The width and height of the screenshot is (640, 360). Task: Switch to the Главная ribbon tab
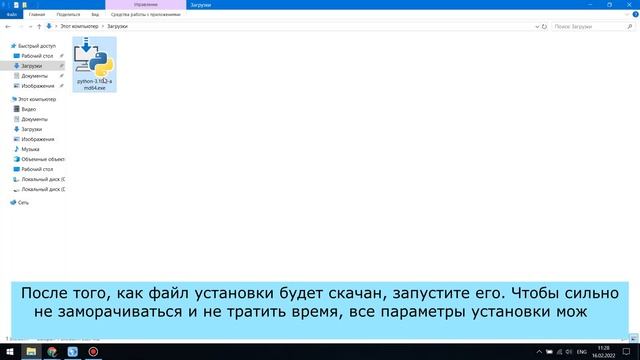point(37,14)
